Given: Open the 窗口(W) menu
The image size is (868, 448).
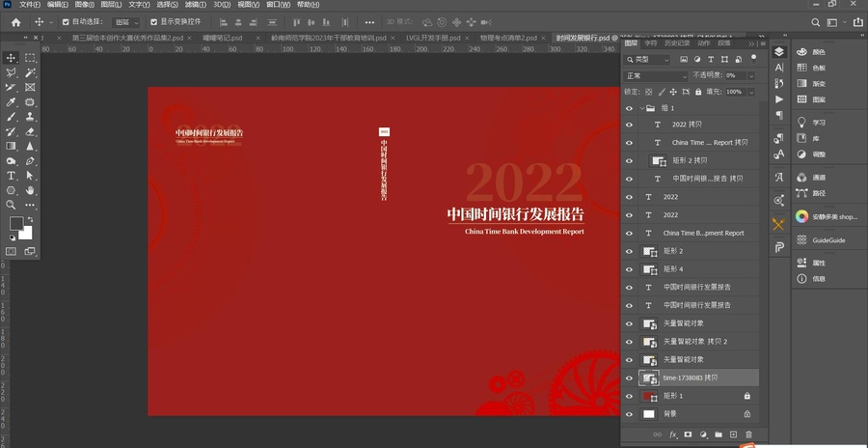Looking at the screenshot, I should click(x=278, y=5).
